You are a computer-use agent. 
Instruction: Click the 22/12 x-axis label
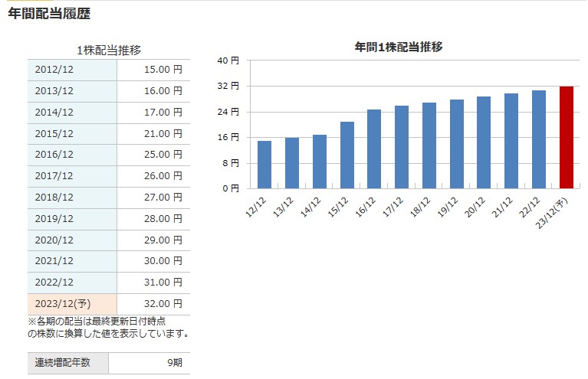point(530,207)
